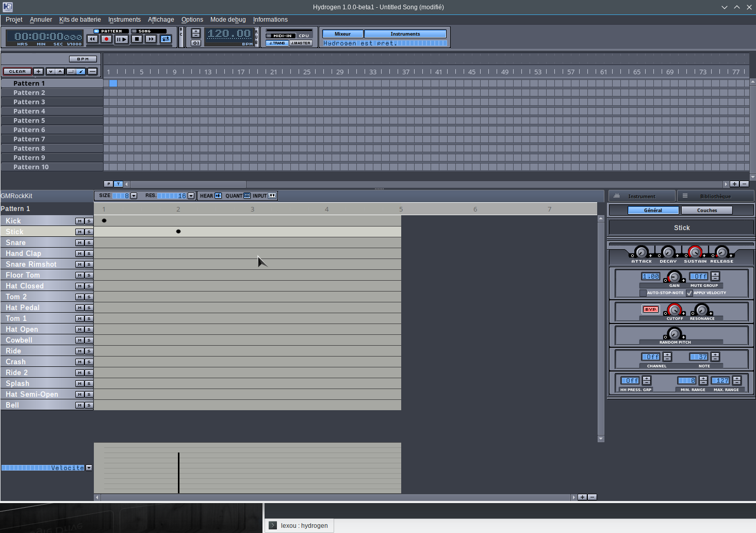Open Kits de batterie menu
Viewport: 756px width, 533px height.
pos(80,20)
